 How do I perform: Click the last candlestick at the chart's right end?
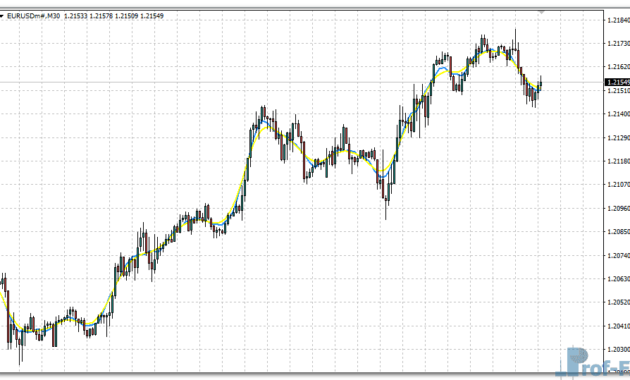541,84
